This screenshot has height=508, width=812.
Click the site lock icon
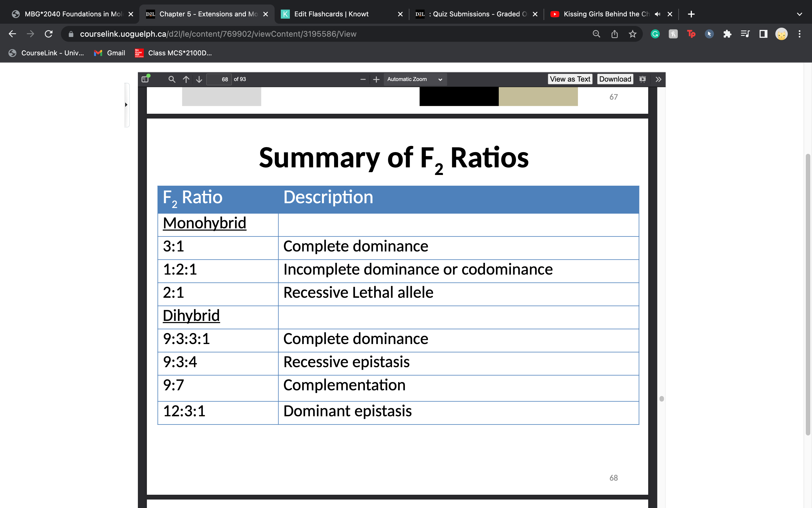pyautogui.click(x=71, y=34)
